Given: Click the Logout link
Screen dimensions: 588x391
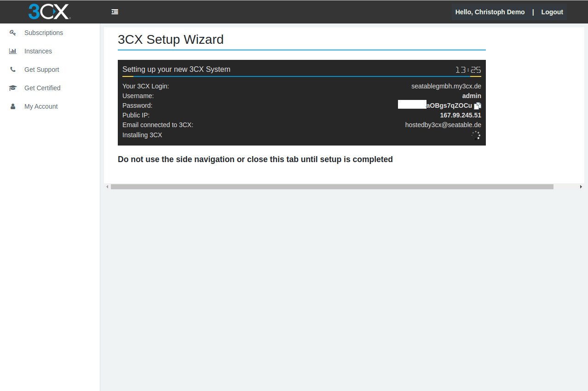Looking at the screenshot, I should pos(552,12).
